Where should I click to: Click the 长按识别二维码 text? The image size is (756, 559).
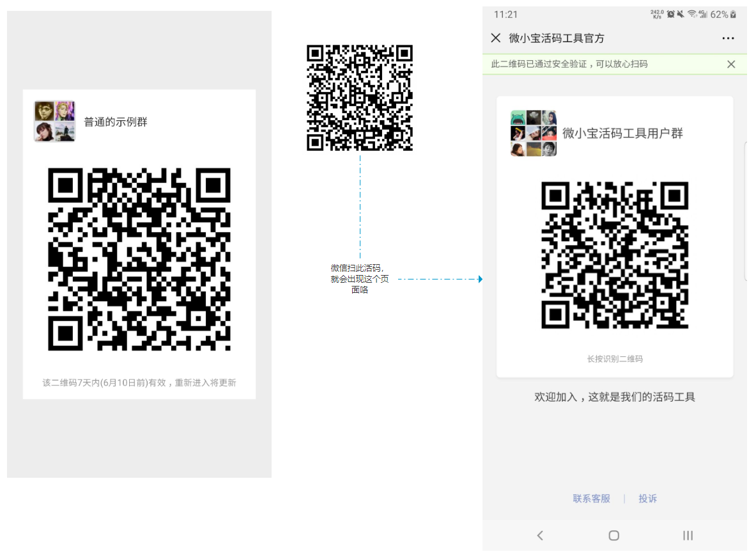click(x=615, y=359)
